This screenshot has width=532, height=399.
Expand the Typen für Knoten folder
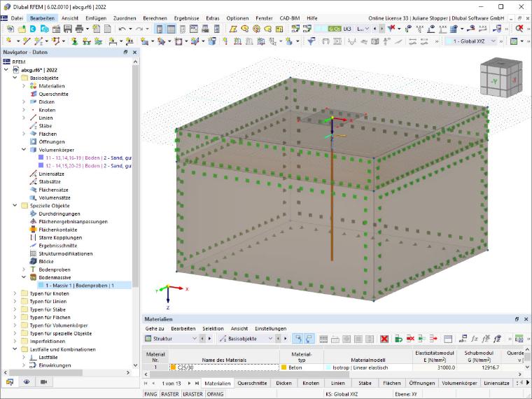[x=15, y=293]
